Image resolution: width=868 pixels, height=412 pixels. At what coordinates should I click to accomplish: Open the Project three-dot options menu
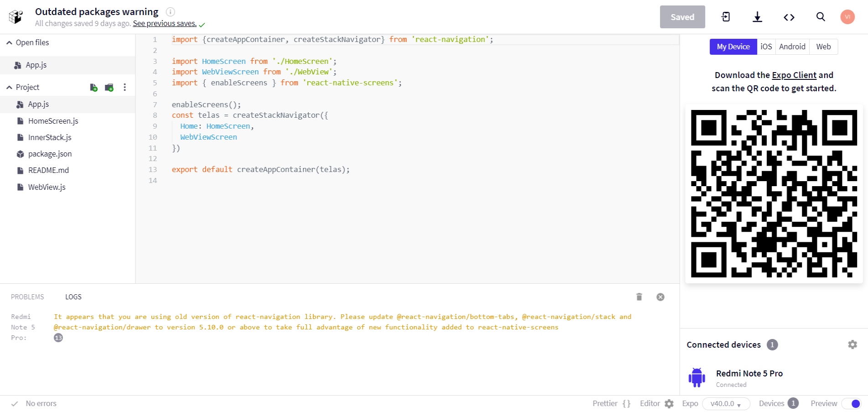tap(125, 87)
